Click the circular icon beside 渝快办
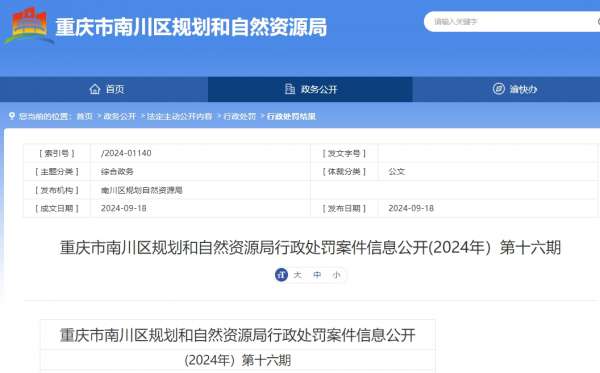 point(498,89)
